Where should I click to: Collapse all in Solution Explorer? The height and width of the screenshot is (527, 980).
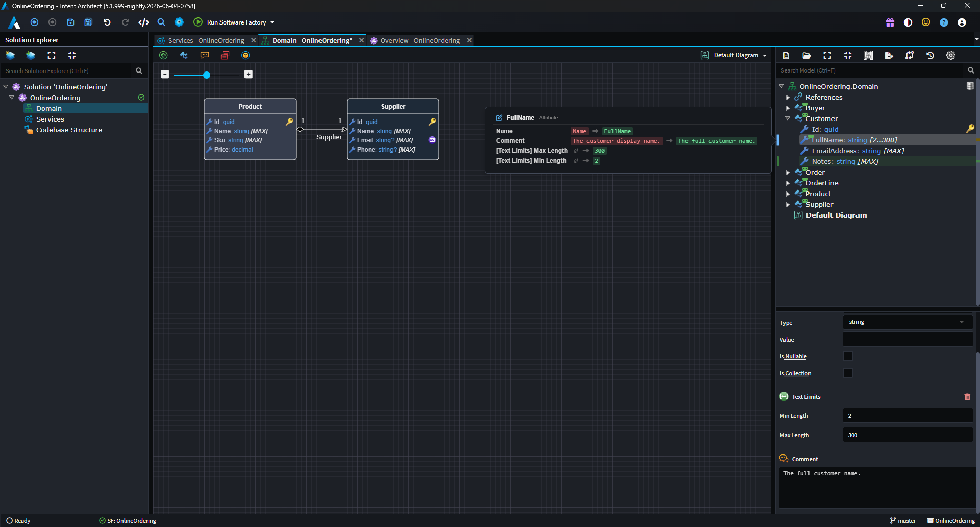coord(72,55)
